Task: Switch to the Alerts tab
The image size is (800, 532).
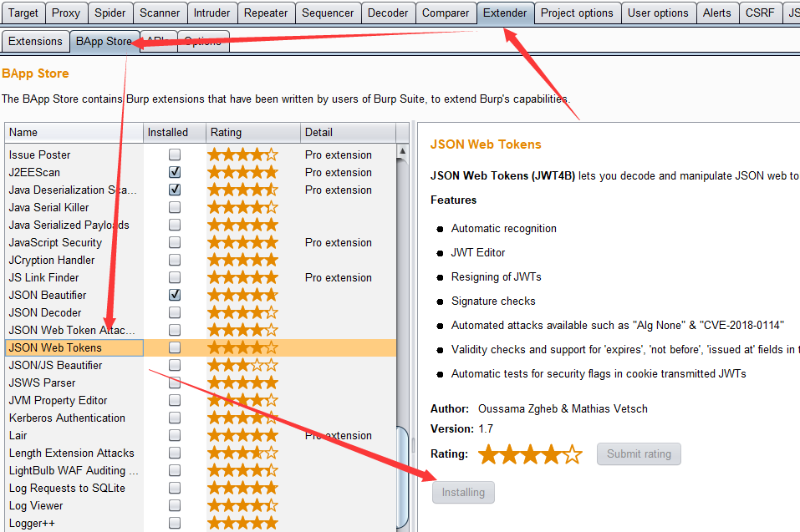Action: tap(717, 13)
